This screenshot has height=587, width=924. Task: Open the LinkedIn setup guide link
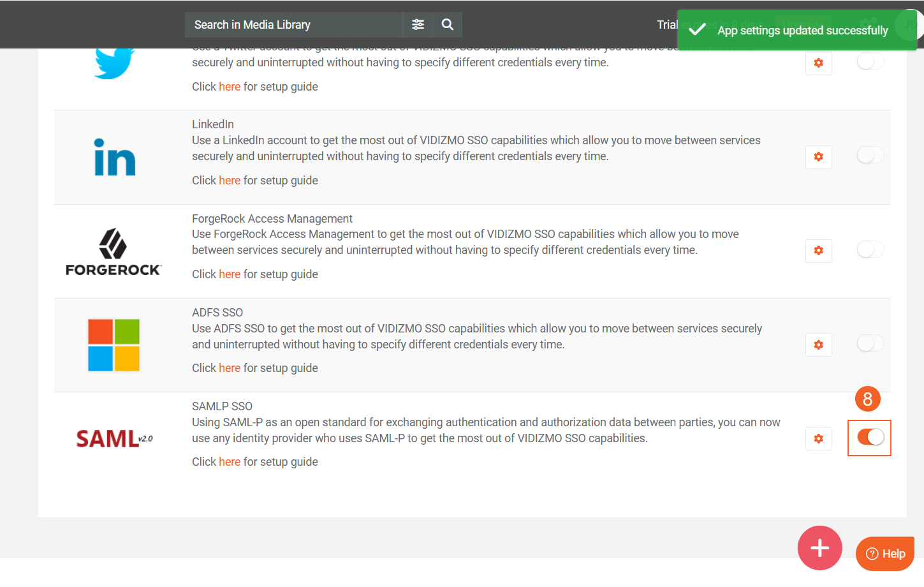(230, 181)
